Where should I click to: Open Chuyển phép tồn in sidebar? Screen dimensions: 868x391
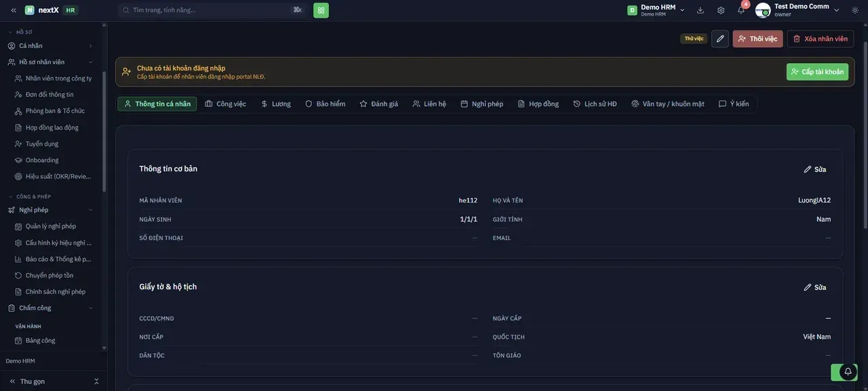click(x=54, y=275)
